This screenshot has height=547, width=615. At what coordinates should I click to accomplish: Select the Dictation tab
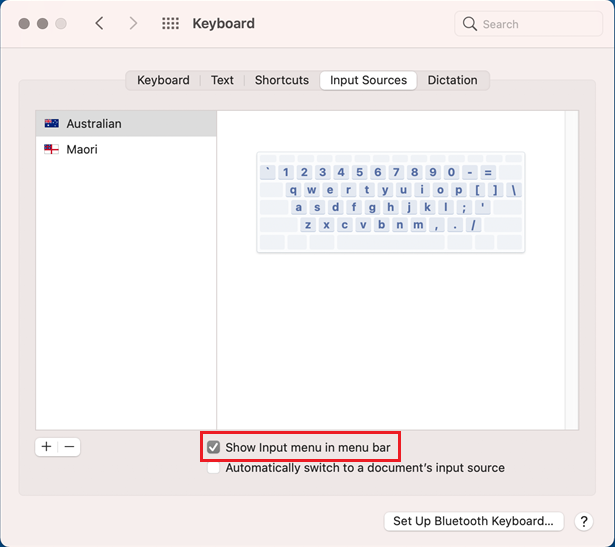click(452, 80)
